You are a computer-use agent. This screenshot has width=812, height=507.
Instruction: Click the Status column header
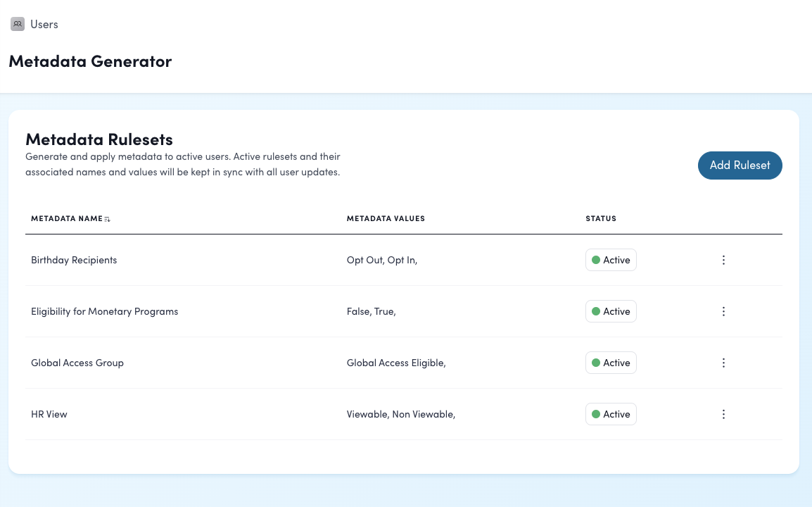(x=600, y=218)
